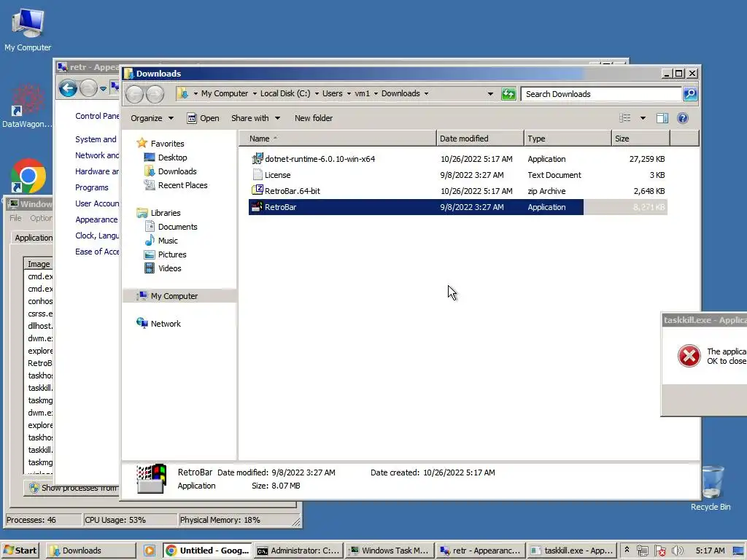Show hidden tray icons arrow
This screenshot has height=560, width=747.
click(627, 550)
